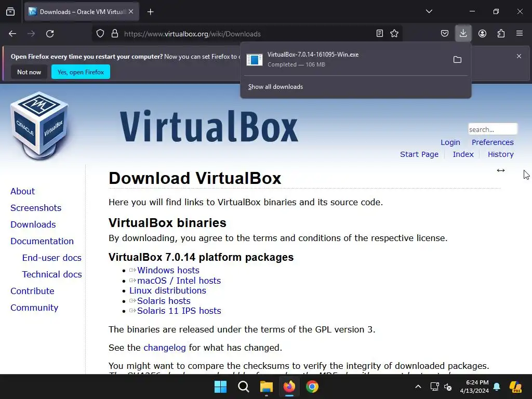
Task: Select the Downloads – Oracle VM VirtualBox tab
Action: click(82, 11)
